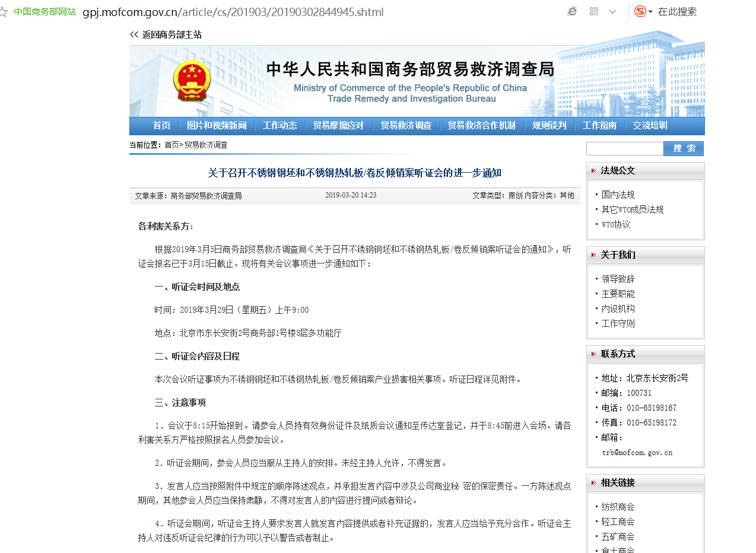Viewport: 756px width, 553px height.
Task: Open search engine selector arrow beside Sogou icon
Action: point(650,12)
